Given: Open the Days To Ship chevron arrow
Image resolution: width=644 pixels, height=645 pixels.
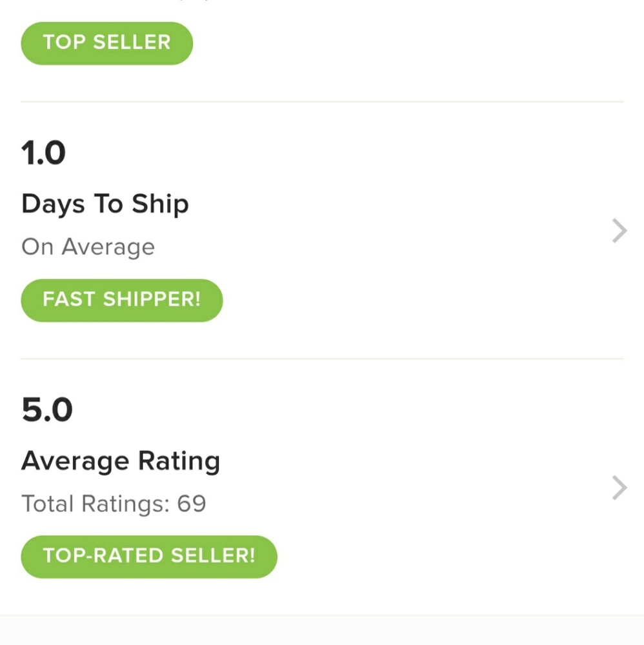Looking at the screenshot, I should tap(619, 230).
